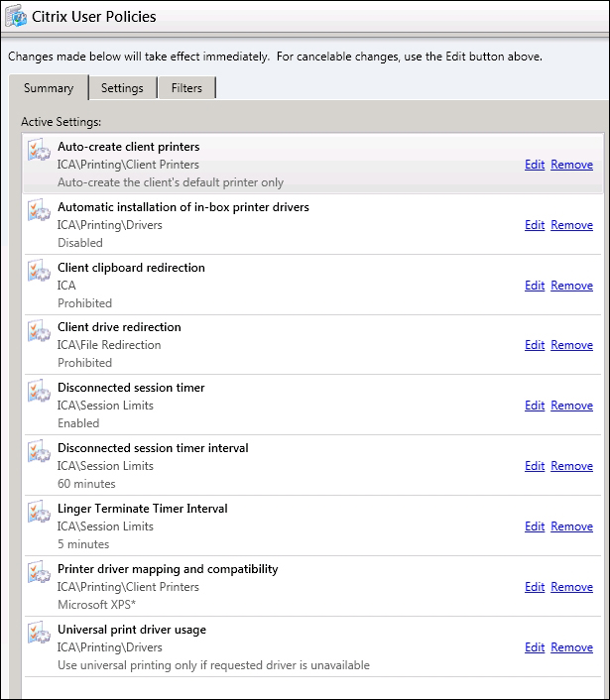Edit the Auto-create client printers setting
Viewport: 610px width, 700px height.
(x=535, y=165)
